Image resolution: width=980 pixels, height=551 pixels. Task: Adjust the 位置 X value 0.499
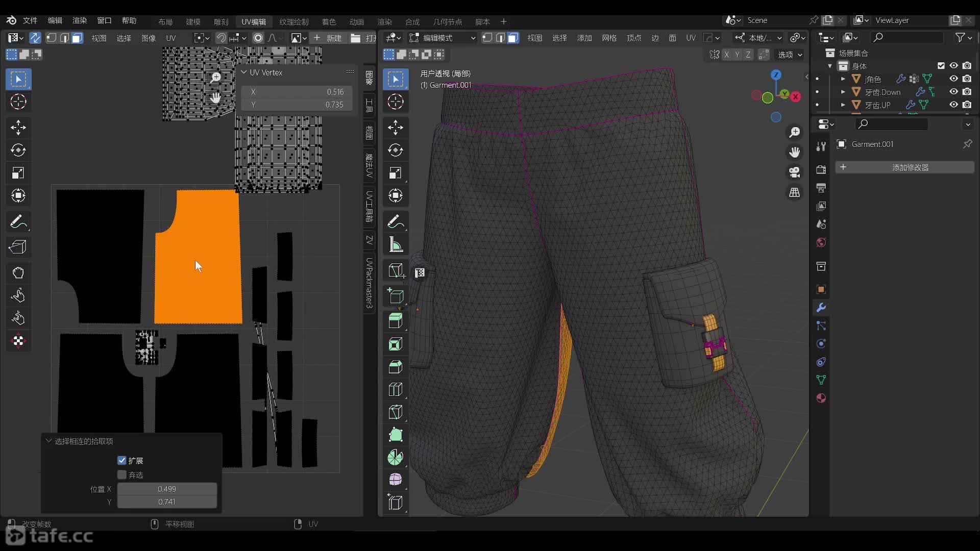(x=167, y=489)
